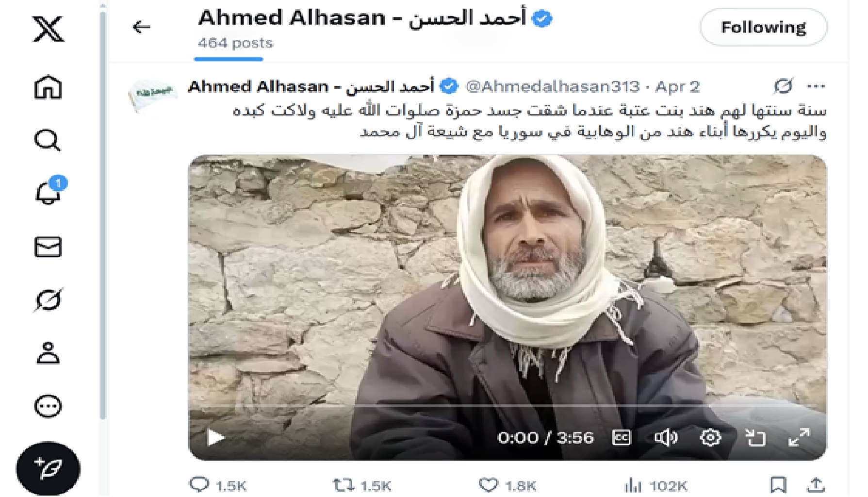Open the post's three-dot more menu
The image size is (868, 497).
pos(816,86)
